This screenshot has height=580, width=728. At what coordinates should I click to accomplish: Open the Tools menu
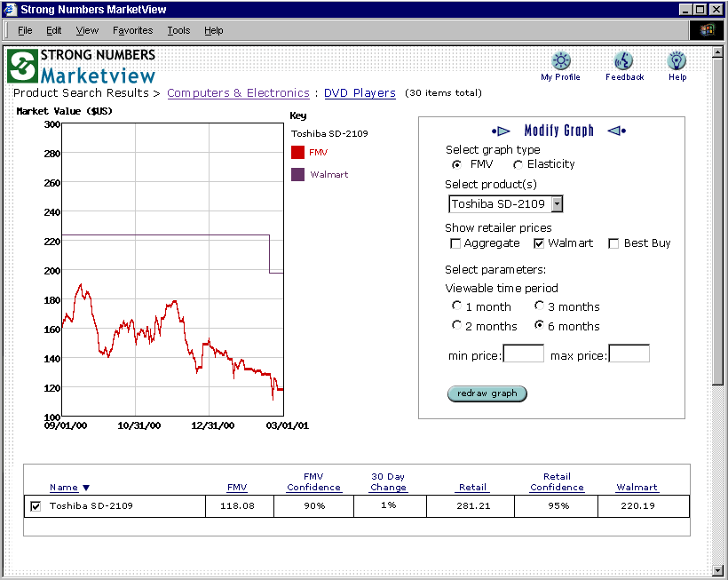click(178, 30)
